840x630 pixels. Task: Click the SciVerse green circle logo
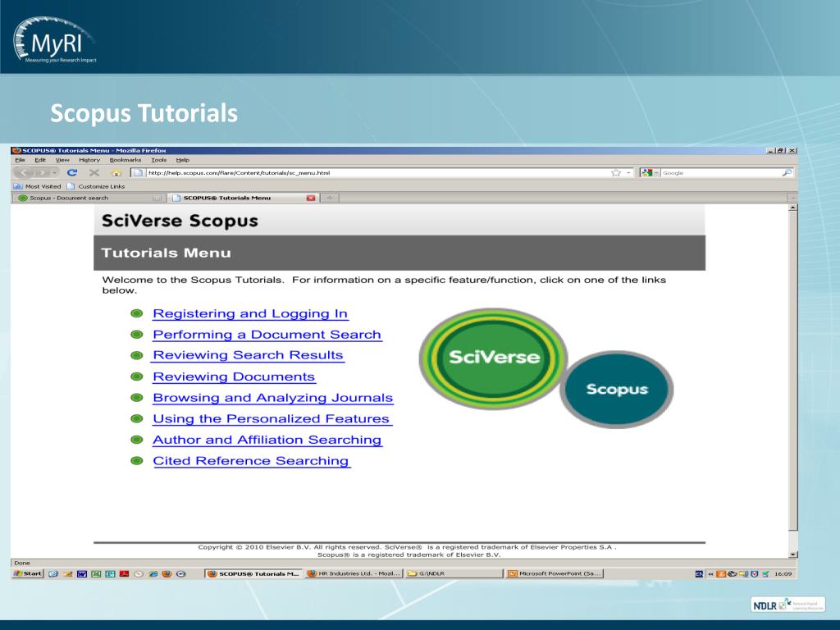493,358
